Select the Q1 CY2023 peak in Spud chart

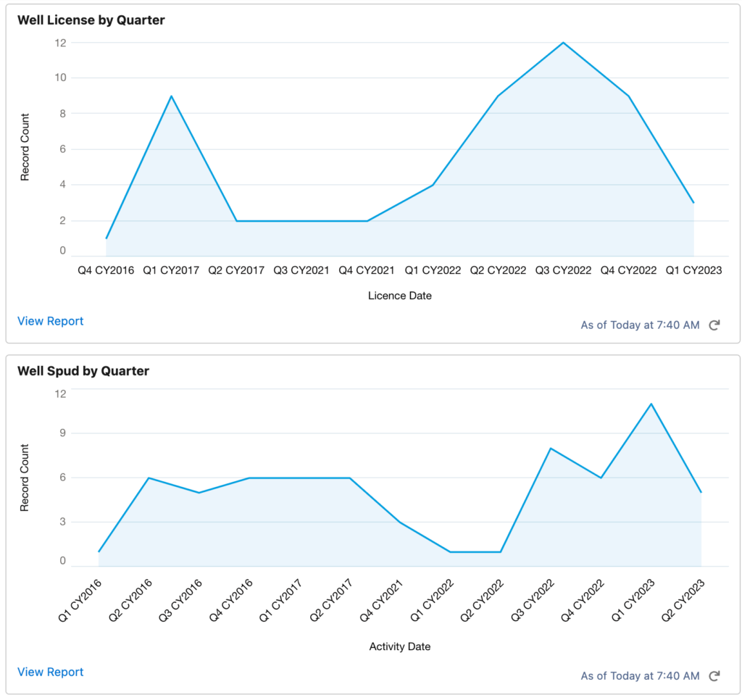pos(651,404)
